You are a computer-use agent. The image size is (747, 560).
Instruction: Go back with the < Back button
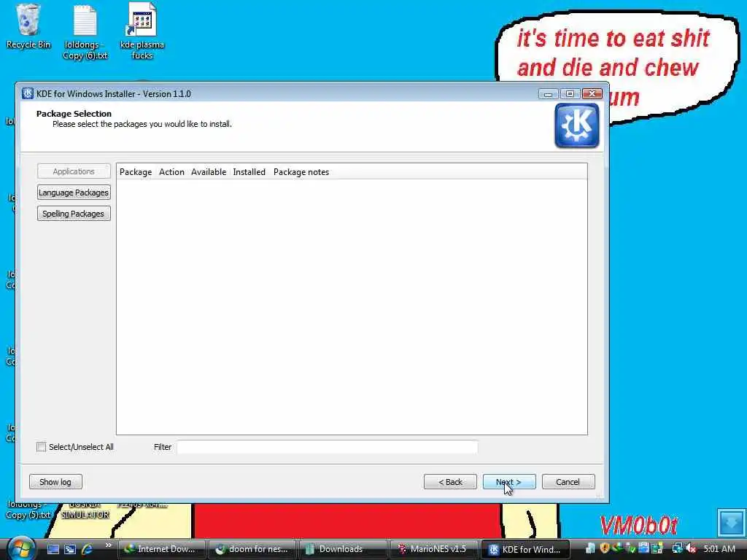tap(450, 482)
